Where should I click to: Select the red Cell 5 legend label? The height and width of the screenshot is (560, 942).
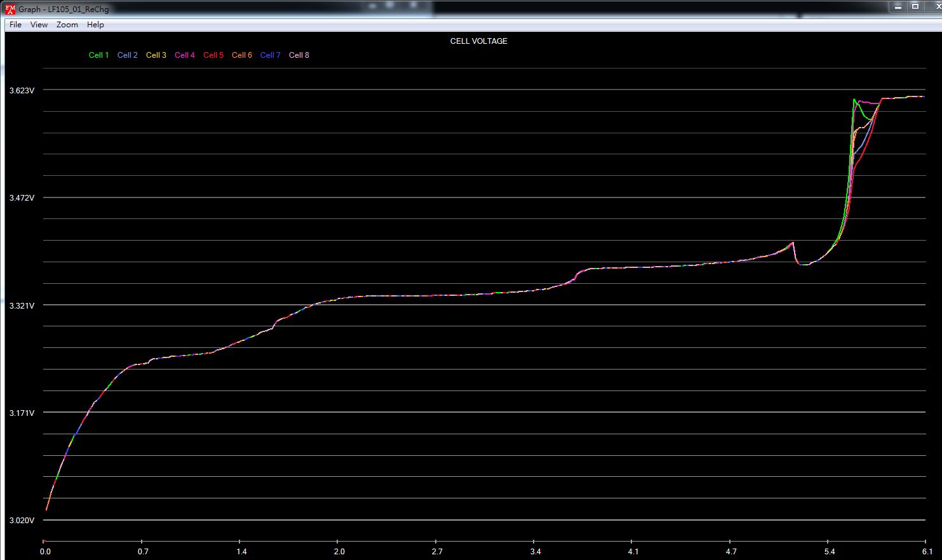[x=213, y=55]
